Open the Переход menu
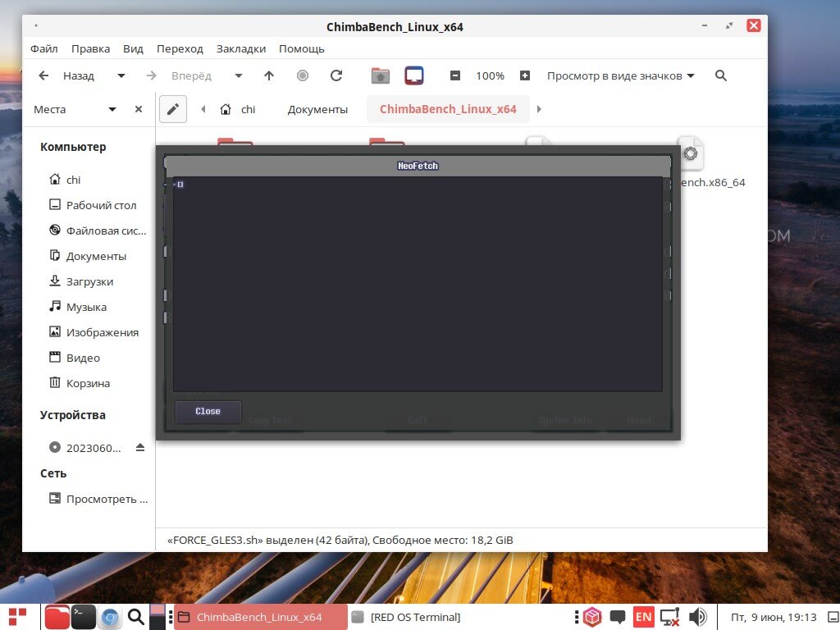 (x=180, y=48)
